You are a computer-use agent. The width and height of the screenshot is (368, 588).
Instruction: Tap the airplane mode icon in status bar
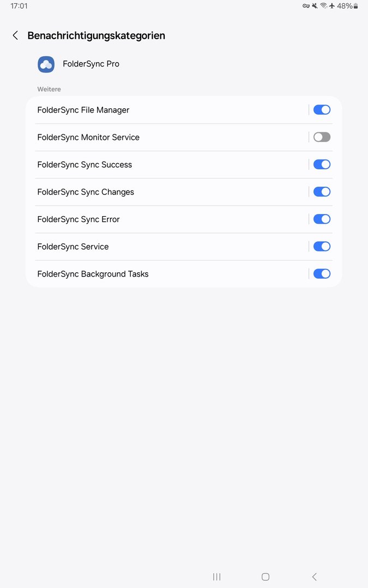coord(331,6)
